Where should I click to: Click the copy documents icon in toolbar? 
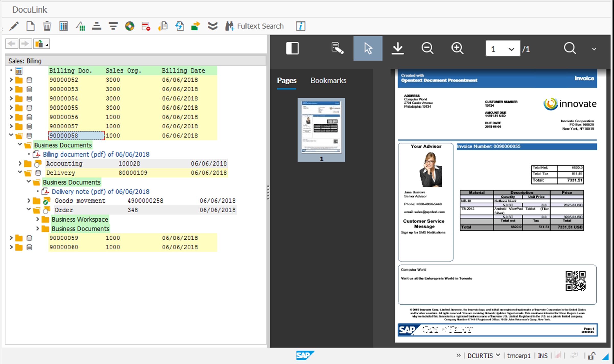click(x=163, y=26)
